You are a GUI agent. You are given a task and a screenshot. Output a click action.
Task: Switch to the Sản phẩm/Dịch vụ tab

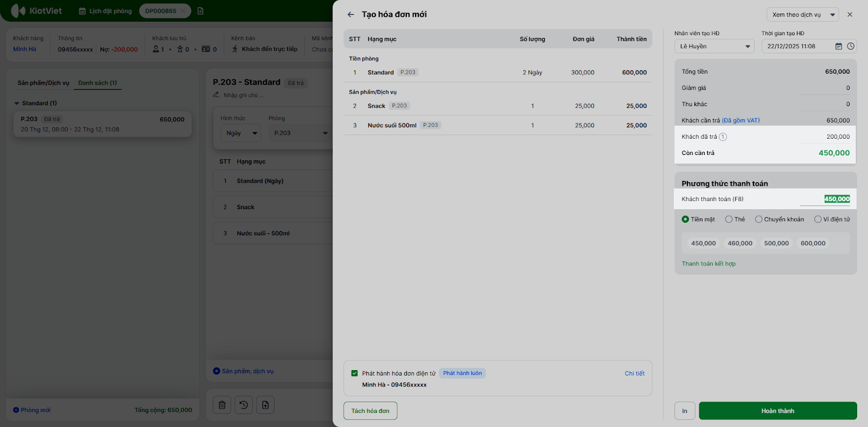pos(43,83)
